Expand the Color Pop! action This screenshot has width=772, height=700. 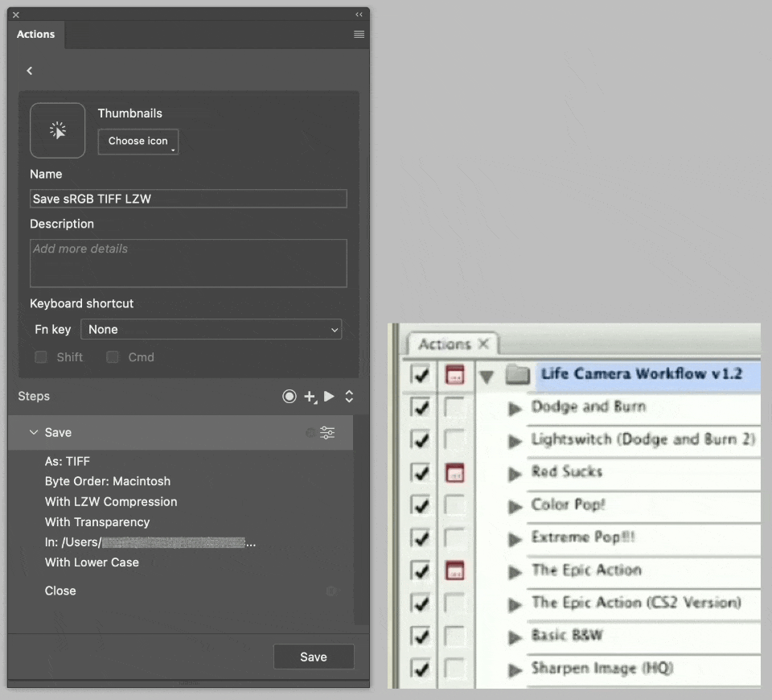515,506
